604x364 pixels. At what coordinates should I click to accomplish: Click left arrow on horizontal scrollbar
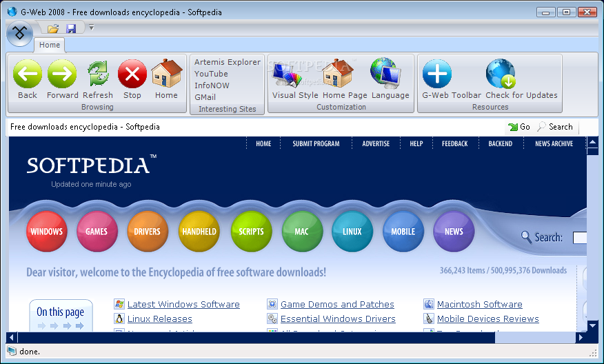[12, 338]
